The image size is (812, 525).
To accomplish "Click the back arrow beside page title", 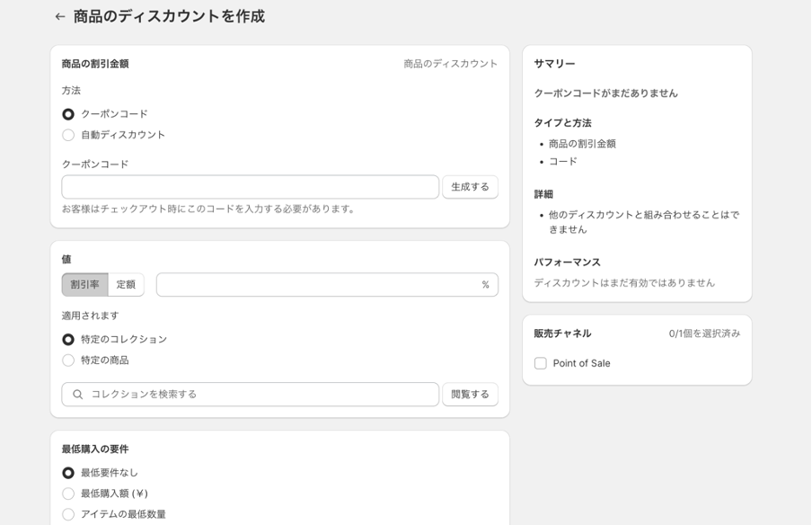I will (60, 16).
